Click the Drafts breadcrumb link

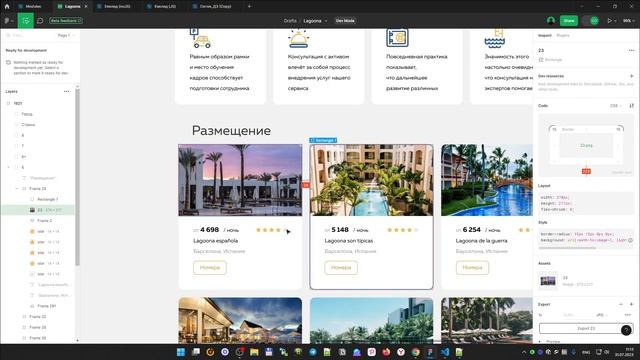tap(290, 20)
